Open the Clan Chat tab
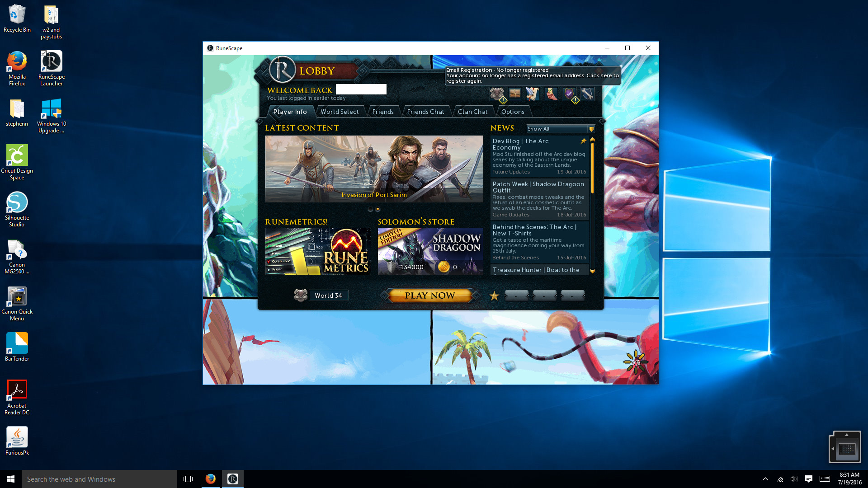This screenshot has width=868, height=488. pyautogui.click(x=473, y=112)
